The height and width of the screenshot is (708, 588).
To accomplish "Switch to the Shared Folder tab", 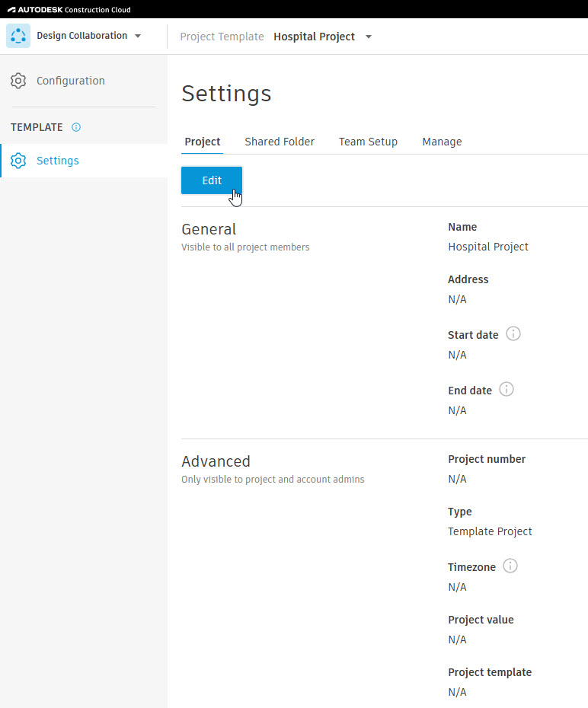I will pyautogui.click(x=280, y=142).
